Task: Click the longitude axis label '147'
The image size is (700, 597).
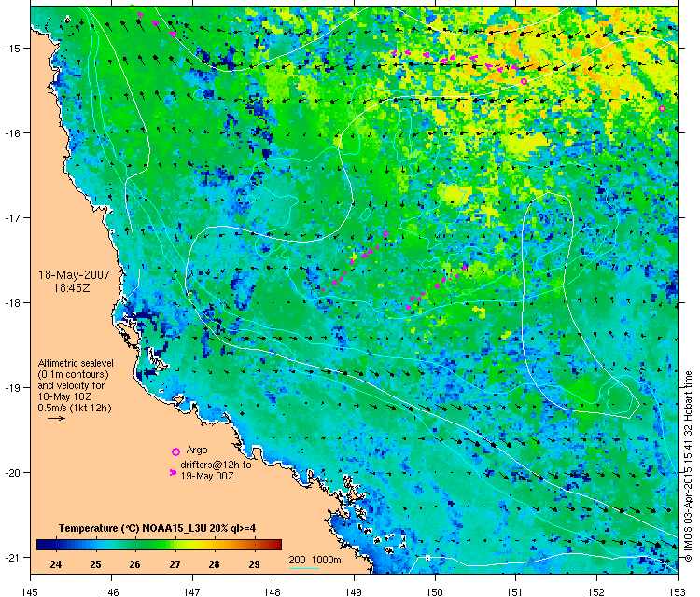Action: [192, 592]
